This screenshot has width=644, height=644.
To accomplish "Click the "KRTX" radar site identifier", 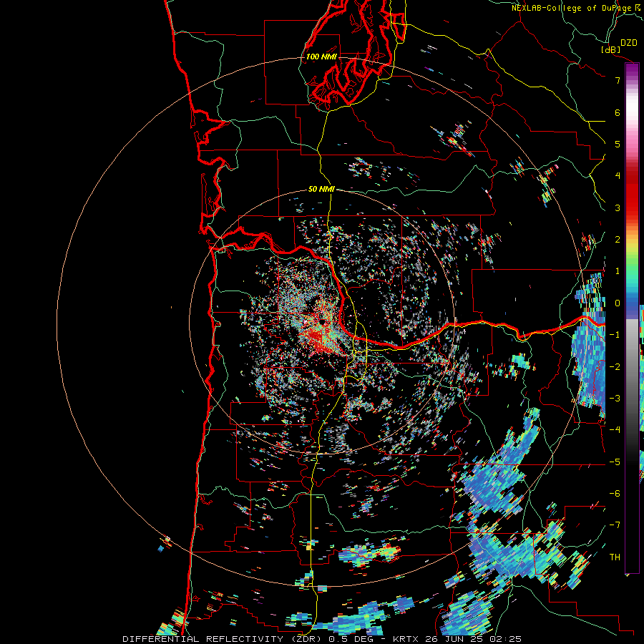I will point(405,639).
